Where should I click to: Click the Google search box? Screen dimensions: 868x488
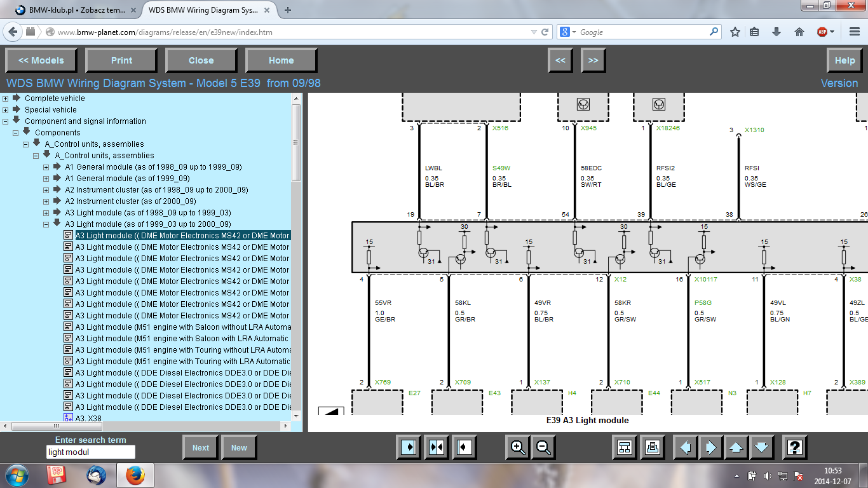[642, 32]
